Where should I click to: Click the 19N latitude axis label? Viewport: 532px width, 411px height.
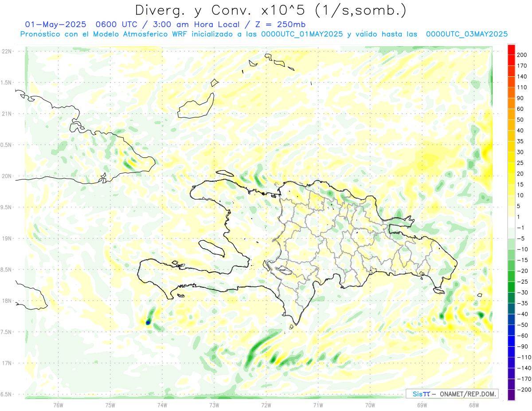point(7,239)
